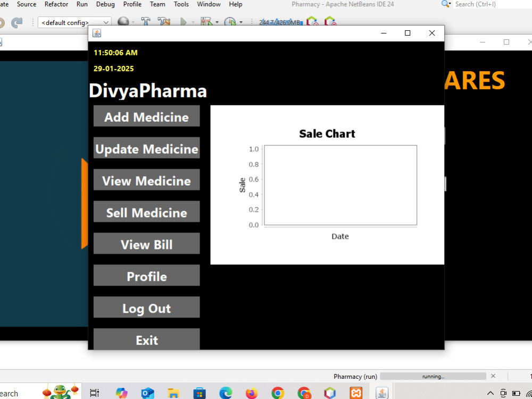This screenshot has height=399, width=532.
Task: Click the 29-01-2025 date label
Action: tap(114, 69)
